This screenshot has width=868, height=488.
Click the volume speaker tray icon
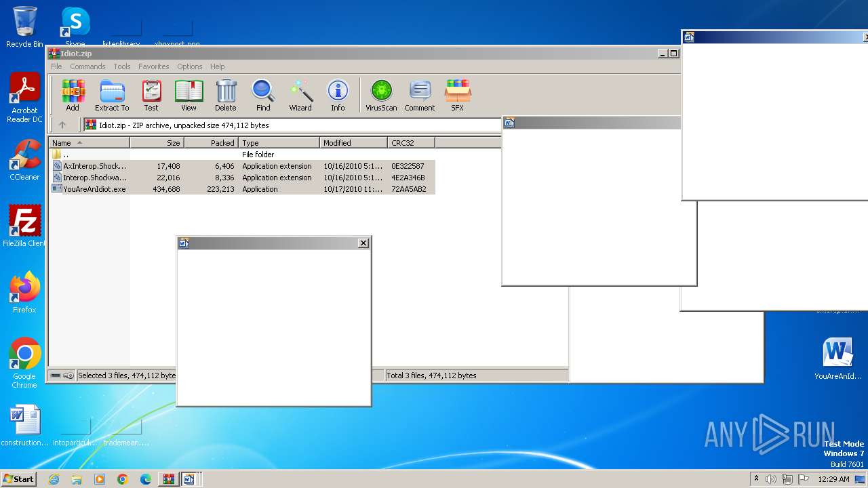[x=771, y=479]
